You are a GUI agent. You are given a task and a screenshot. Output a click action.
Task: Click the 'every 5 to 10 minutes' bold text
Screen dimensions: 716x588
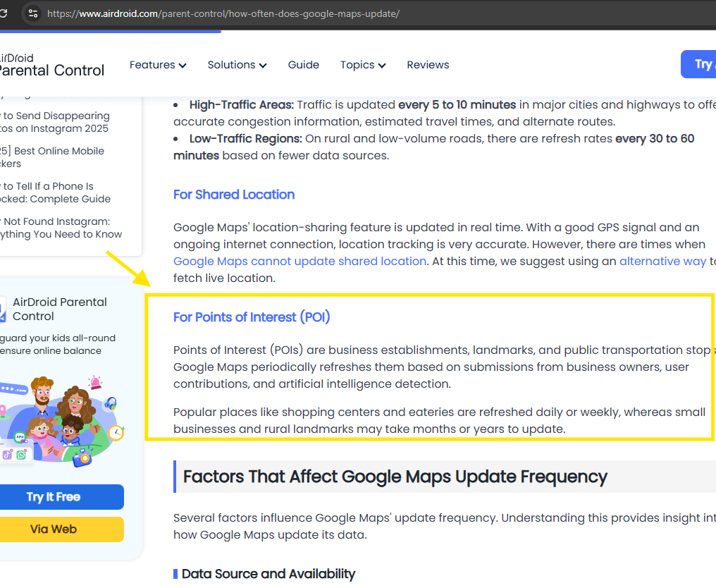(x=457, y=104)
